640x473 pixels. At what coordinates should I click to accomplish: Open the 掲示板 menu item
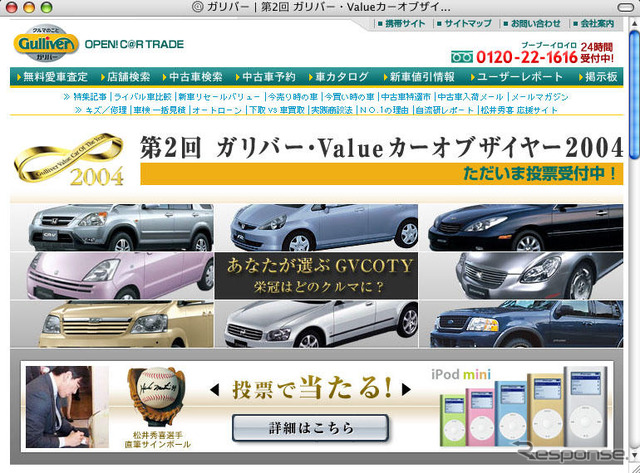(x=598, y=77)
